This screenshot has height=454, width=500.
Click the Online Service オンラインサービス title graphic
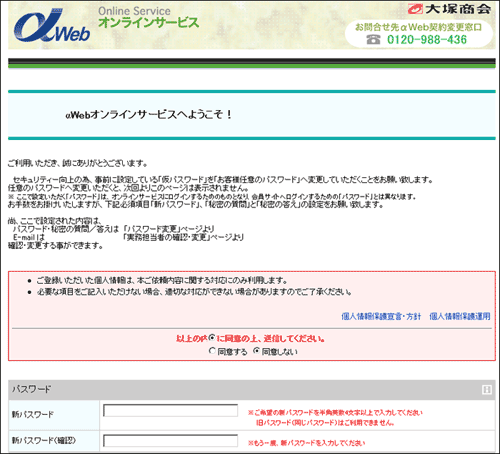point(149,17)
